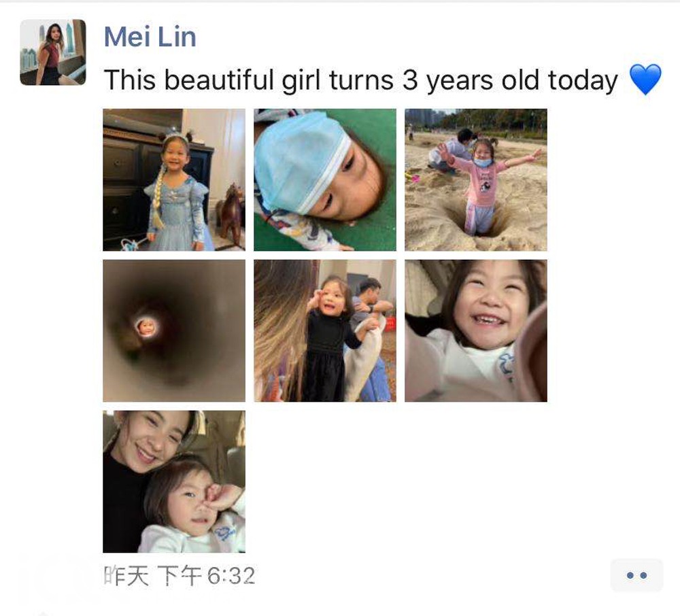This screenshot has height=616, width=680.
Task: Click the 昨天 下午6:32 timestamp
Action: [x=179, y=576]
